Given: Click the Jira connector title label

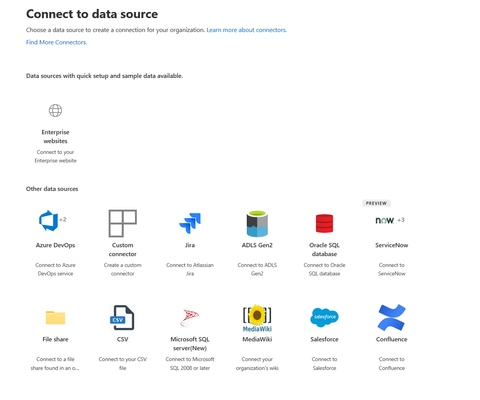Looking at the screenshot, I should click(x=190, y=245).
